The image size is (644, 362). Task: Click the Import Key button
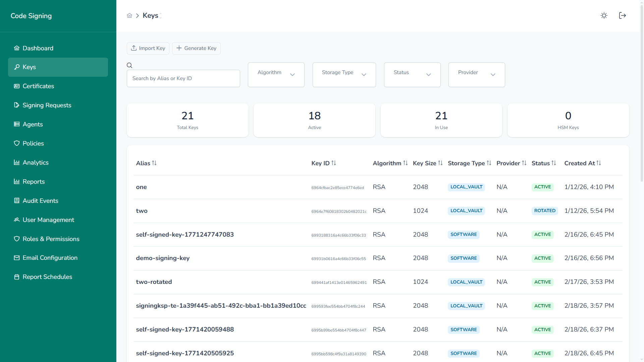(x=148, y=48)
